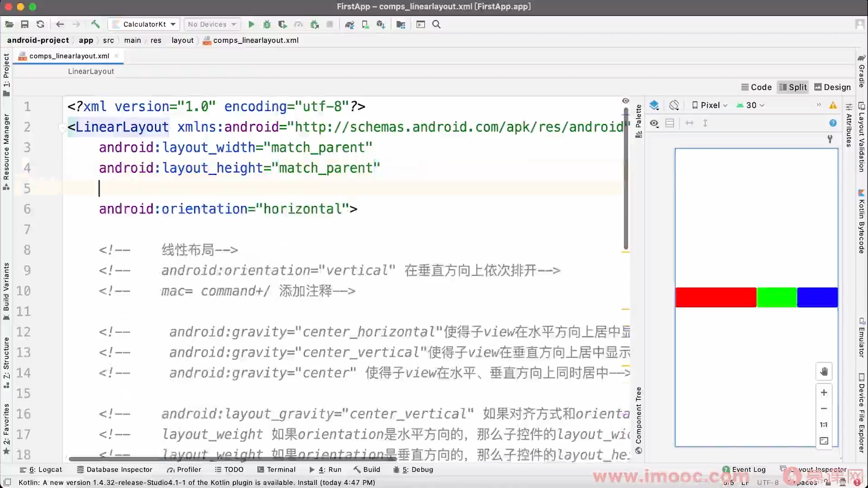Click orientation rotate icon in preview
868x488 pixels.
pyautogui.click(x=674, y=105)
